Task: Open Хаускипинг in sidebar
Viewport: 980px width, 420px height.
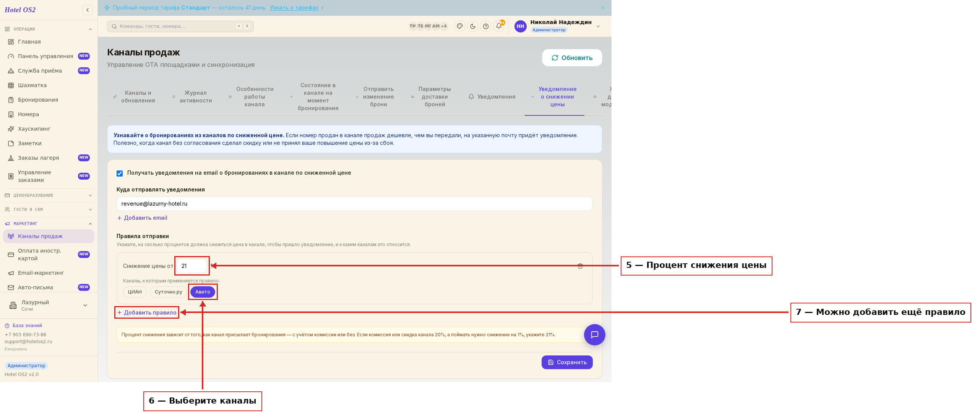Action: point(49,129)
